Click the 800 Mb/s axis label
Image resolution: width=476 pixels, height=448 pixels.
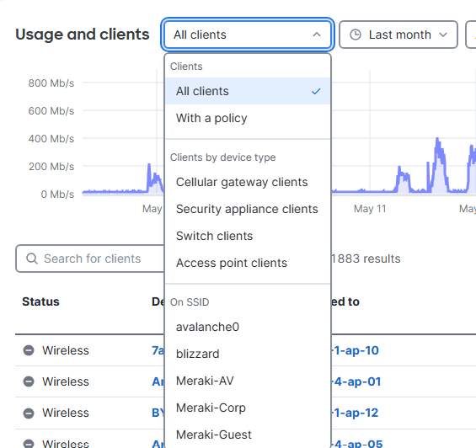(x=51, y=83)
